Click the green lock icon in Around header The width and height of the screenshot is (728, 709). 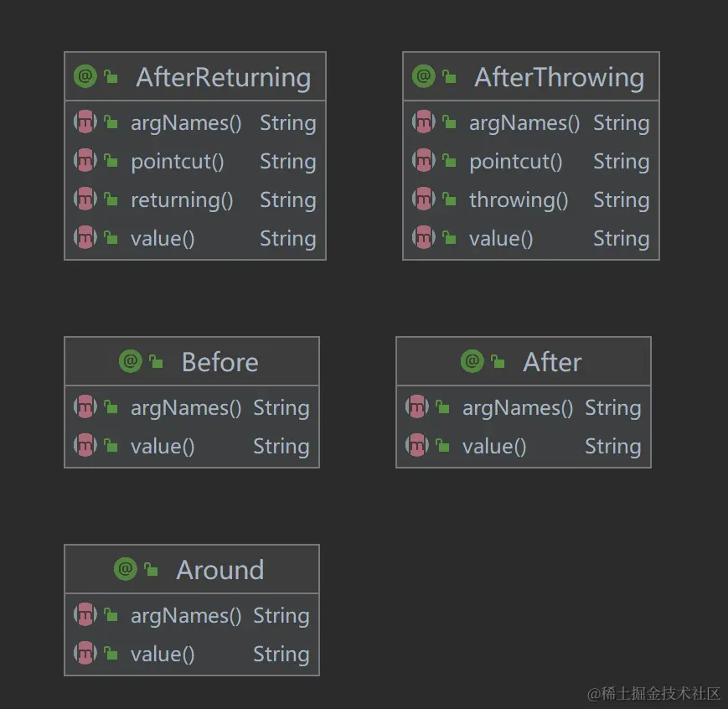click(151, 571)
